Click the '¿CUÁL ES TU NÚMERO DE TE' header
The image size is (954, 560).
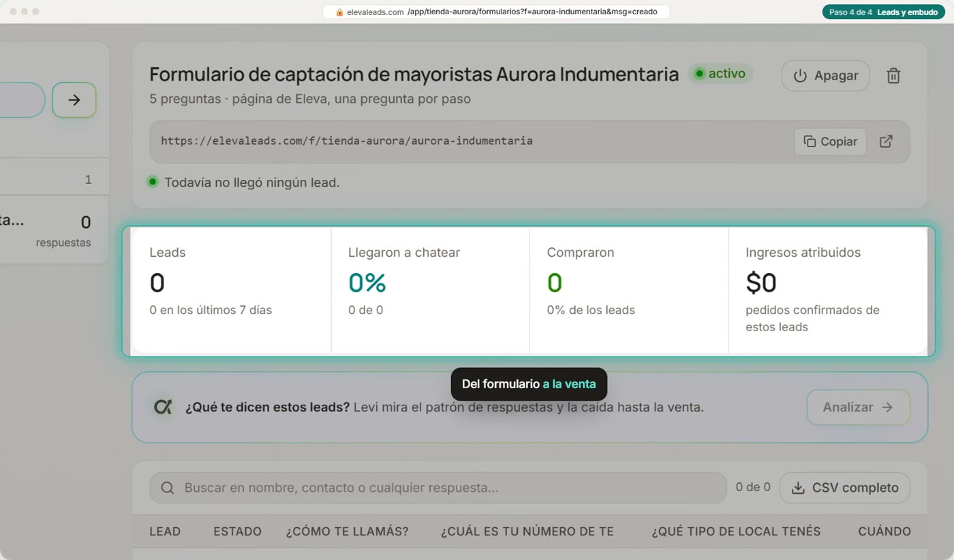click(527, 531)
